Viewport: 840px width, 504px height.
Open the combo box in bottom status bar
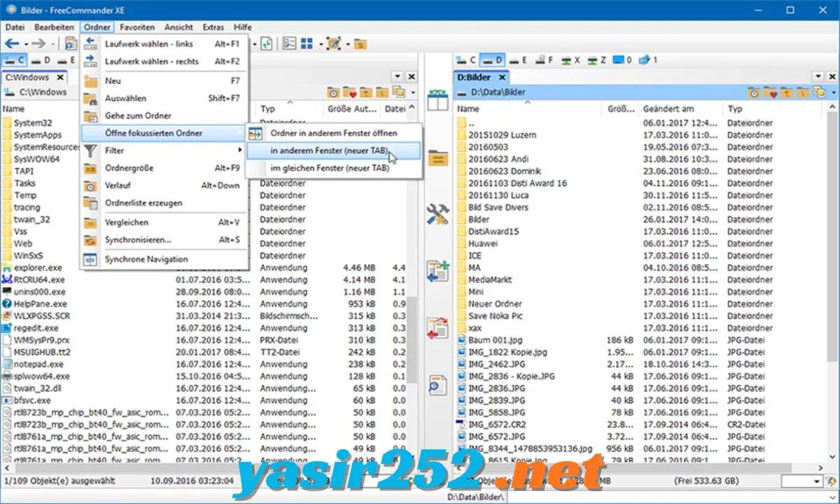point(802,482)
